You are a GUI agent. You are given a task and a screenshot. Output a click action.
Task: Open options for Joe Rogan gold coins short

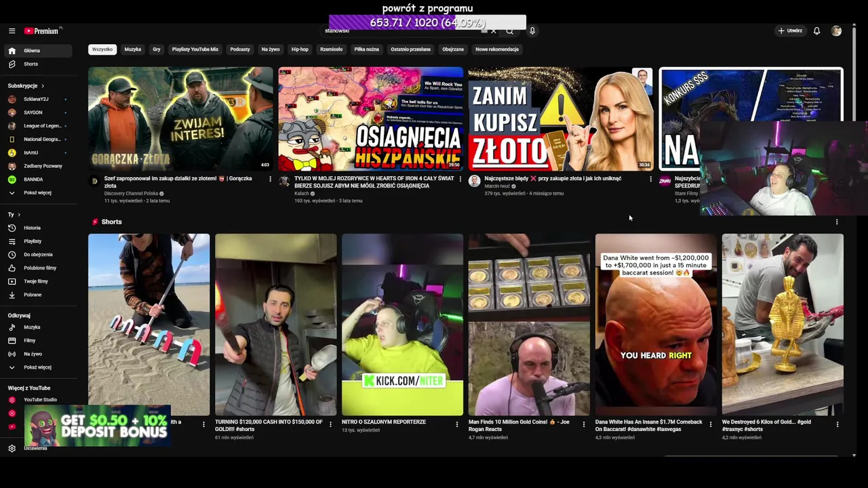pyautogui.click(x=584, y=424)
